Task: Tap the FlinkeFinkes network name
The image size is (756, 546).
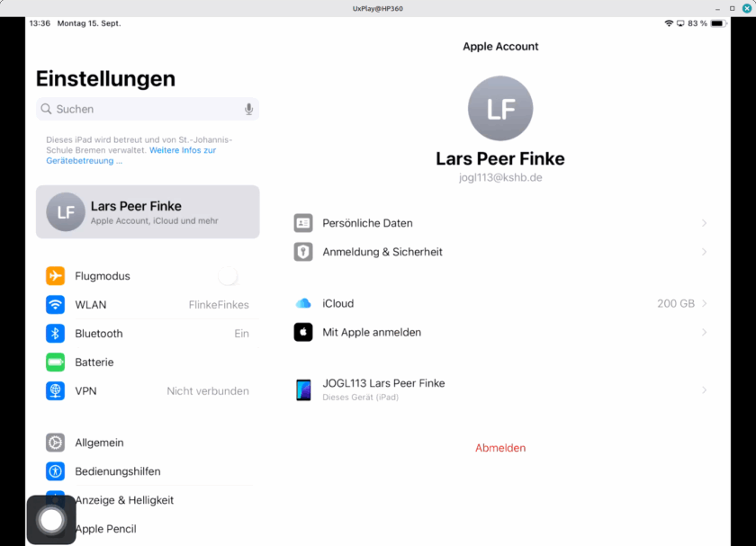Action: tap(219, 305)
